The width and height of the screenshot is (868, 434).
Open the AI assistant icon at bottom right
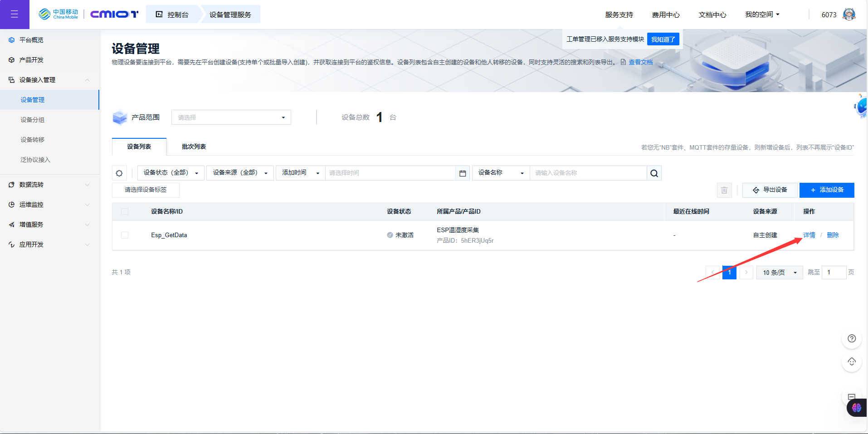coord(856,408)
